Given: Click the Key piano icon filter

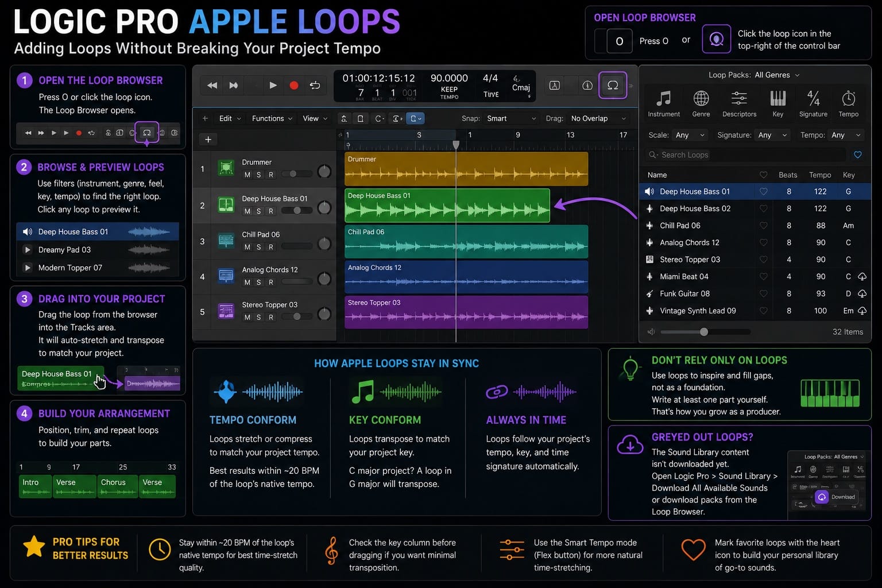Looking at the screenshot, I should [x=777, y=98].
